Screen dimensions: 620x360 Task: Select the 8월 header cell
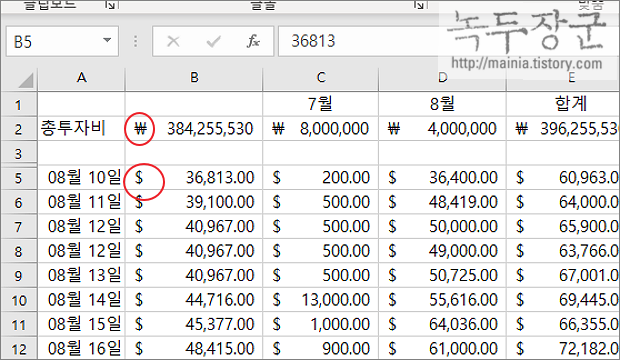(x=442, y=104)
